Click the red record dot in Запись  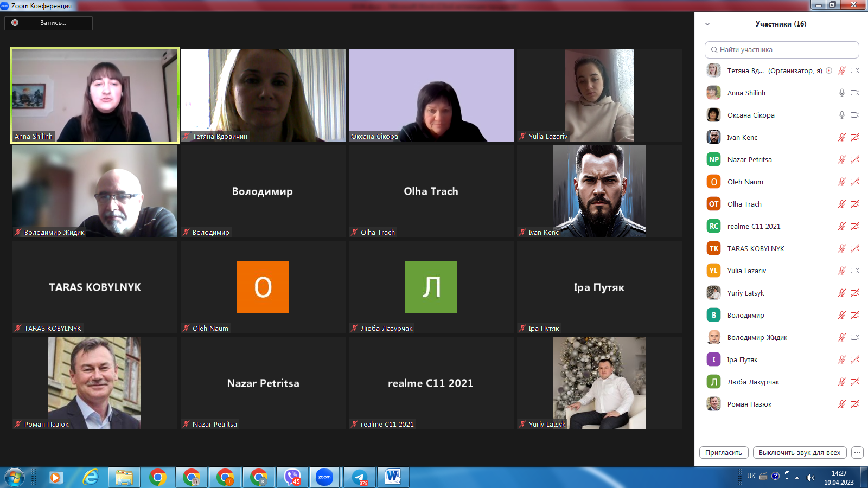(15, 23)
